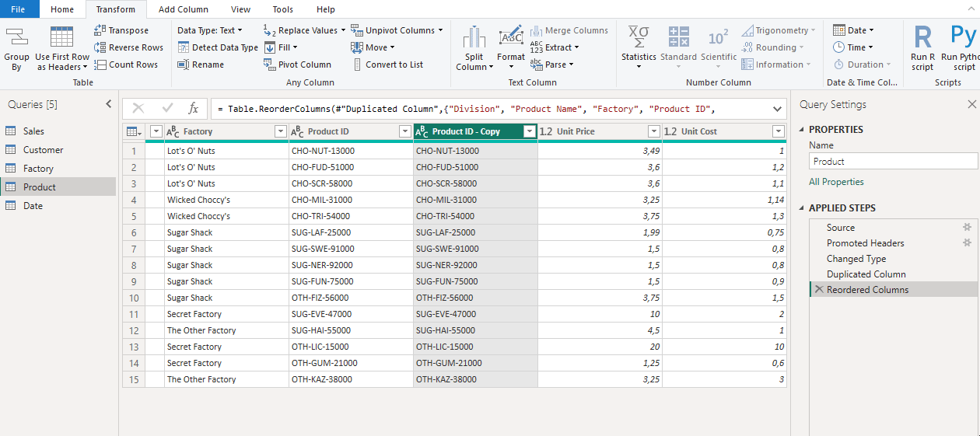
Task: Switch to the Home tab
Action: [x=62, y=9]
